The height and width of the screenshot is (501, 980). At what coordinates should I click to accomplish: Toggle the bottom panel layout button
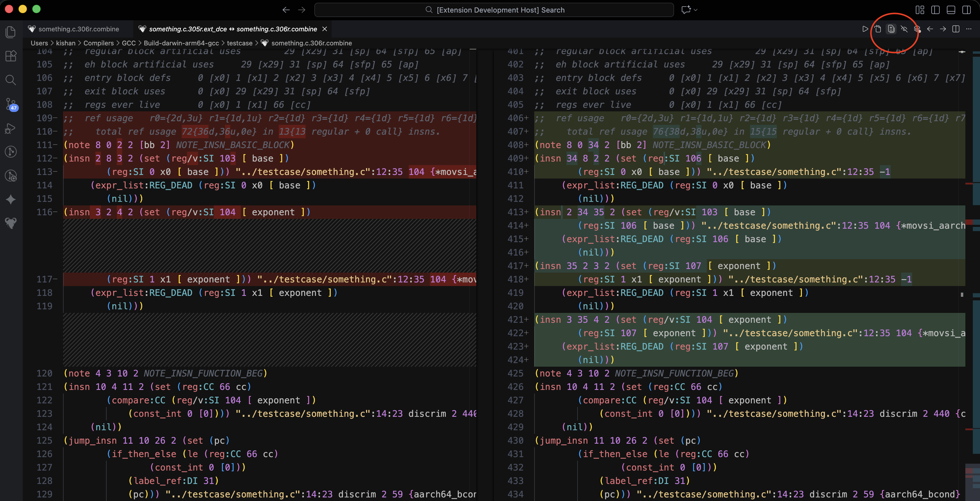951,10
